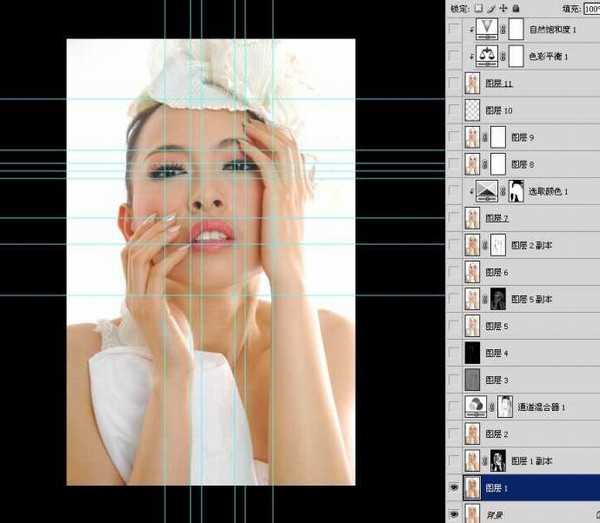This screenshot has width=600, height=523.
Task: Click the mask thumbnail of 图层 2 副本
Action: tap(498, 245)
